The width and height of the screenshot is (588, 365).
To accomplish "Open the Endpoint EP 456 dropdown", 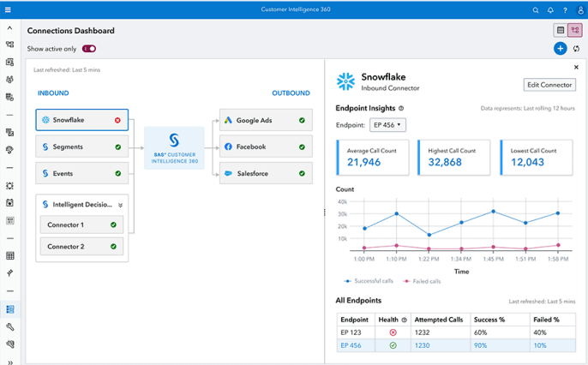I will 387,125.
